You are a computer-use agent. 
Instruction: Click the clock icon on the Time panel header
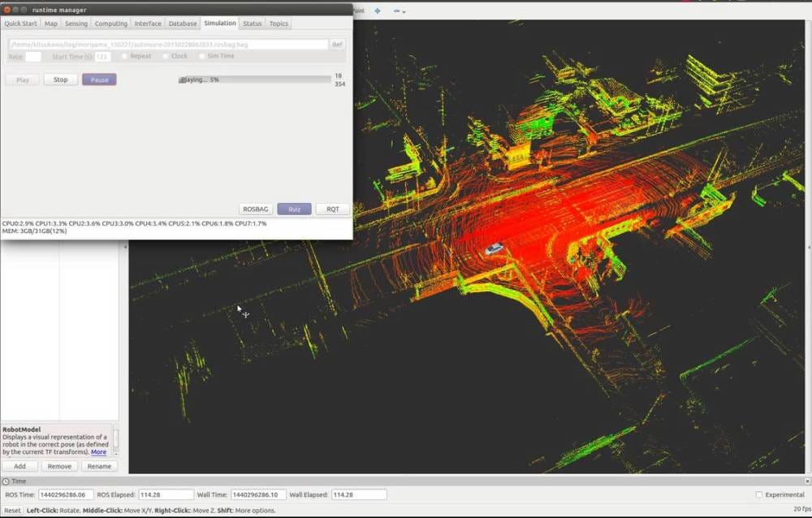tap(6, 481)
